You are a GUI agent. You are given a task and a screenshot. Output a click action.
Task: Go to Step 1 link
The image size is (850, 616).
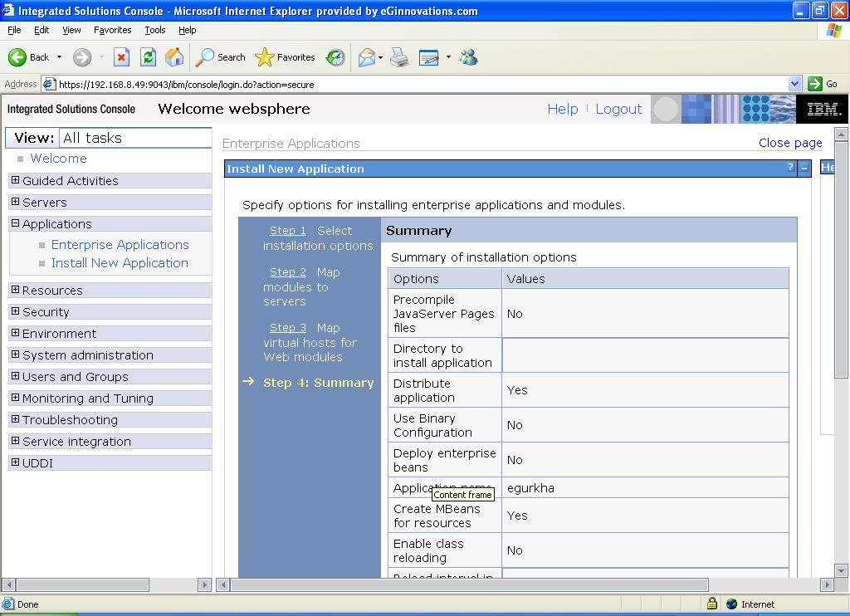click(288, 231)
